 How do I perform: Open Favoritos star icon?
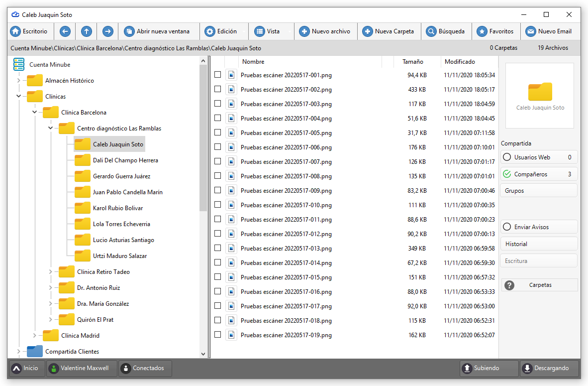tap(482, 31)
